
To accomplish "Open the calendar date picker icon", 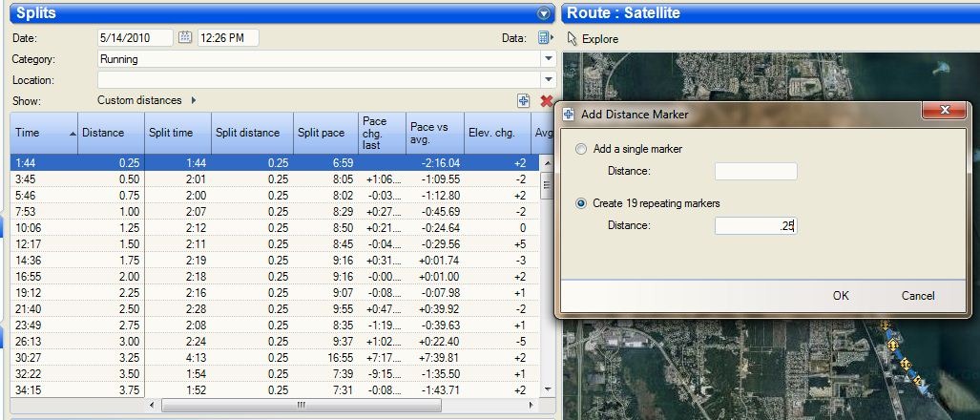I will tap(184, 37).
